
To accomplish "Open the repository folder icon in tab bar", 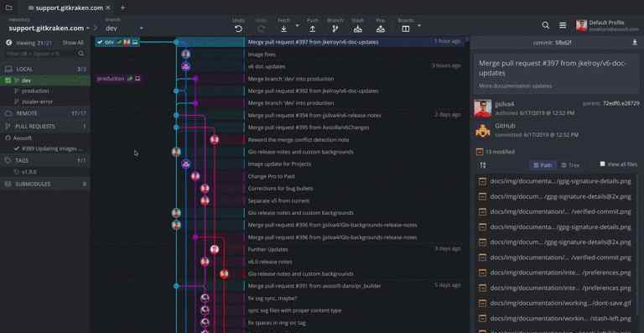I will coord(8,8).
